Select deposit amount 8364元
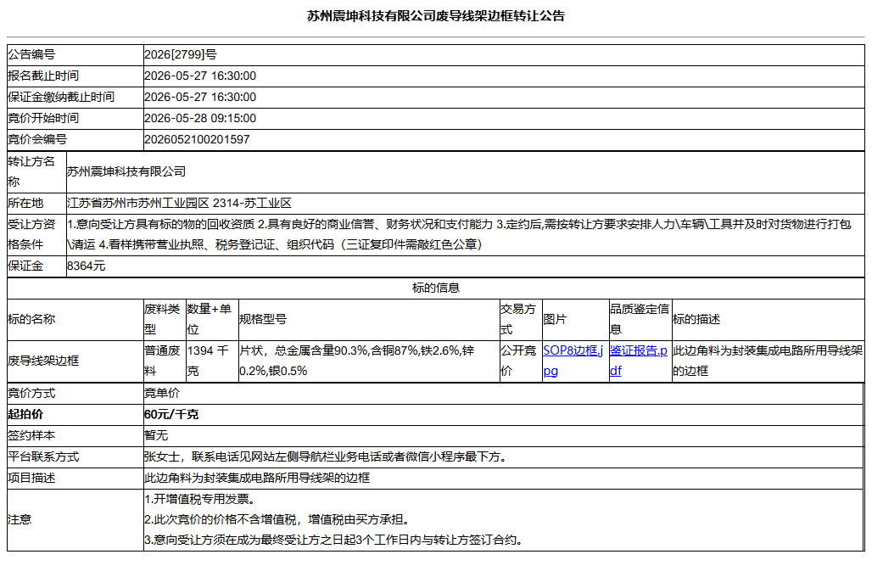 click(87, 266)
